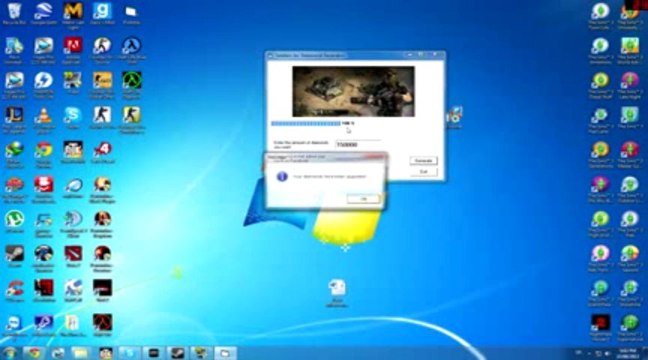Open the Recycle Bin desktop icon
This screenshot has height=360, width=648.
[x=14, y=11]
